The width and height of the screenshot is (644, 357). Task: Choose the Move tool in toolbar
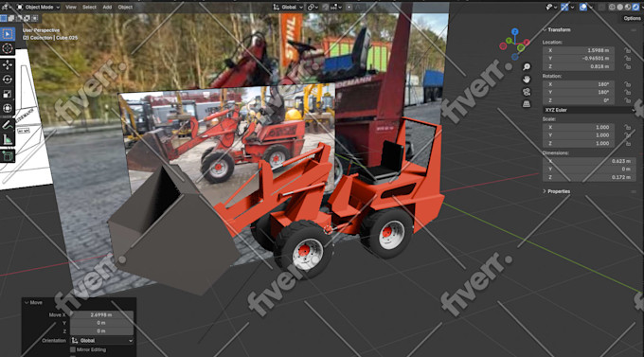[8, 64]
